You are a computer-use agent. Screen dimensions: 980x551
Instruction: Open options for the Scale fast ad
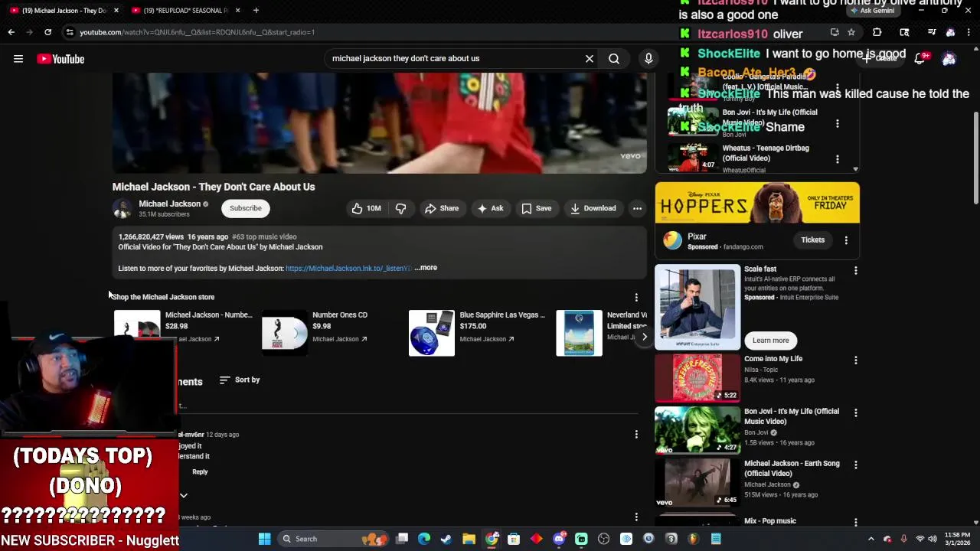(855, 270)
